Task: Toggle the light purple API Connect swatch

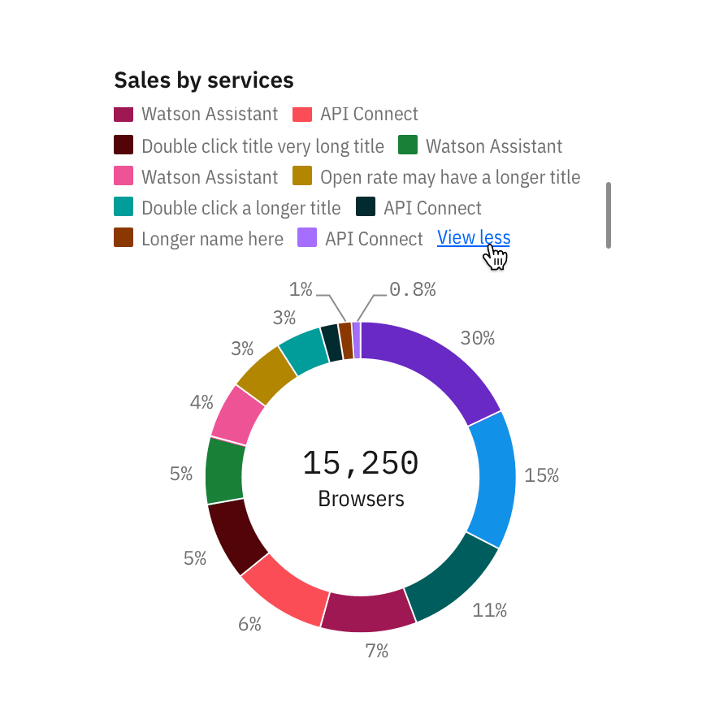Action: pyautogui.click(x=307, y=238)
